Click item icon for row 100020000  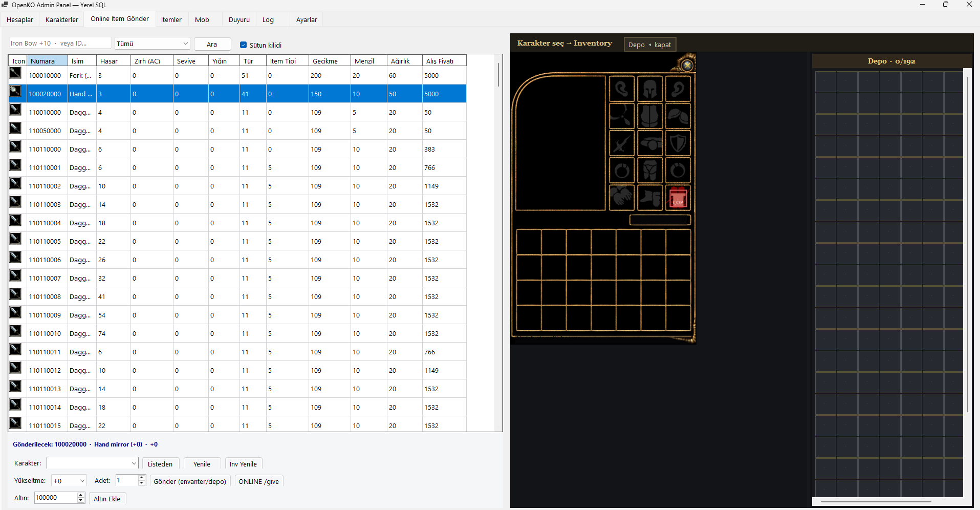15,91
